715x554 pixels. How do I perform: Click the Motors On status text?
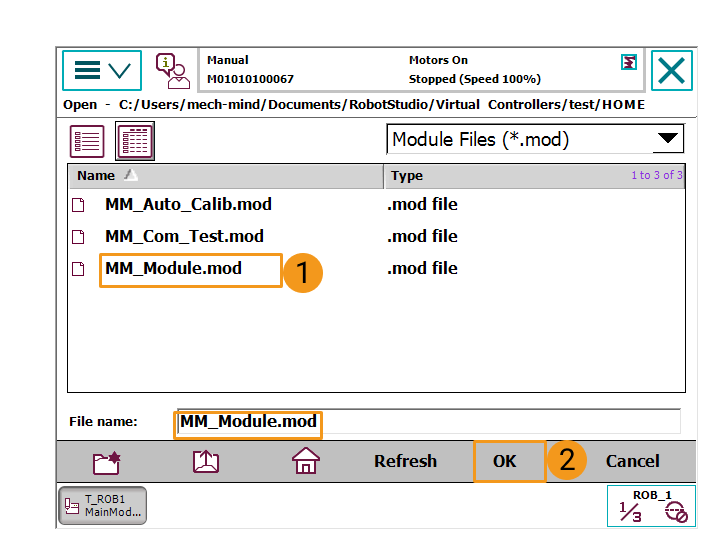click(x=438, y=60)
